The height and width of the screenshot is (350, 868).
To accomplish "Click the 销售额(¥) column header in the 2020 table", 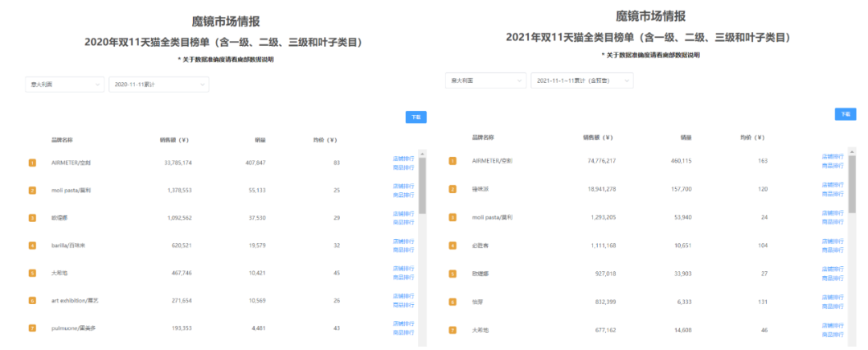I will pos(174,140).
